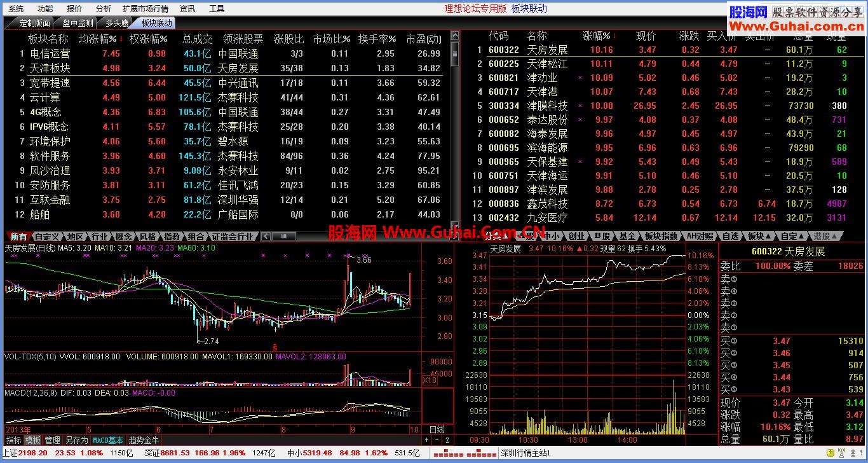The width and height of the screenshot is (868, 463).
Task: Select the 证监会行业 filter tab
Action: click(233, 237)
